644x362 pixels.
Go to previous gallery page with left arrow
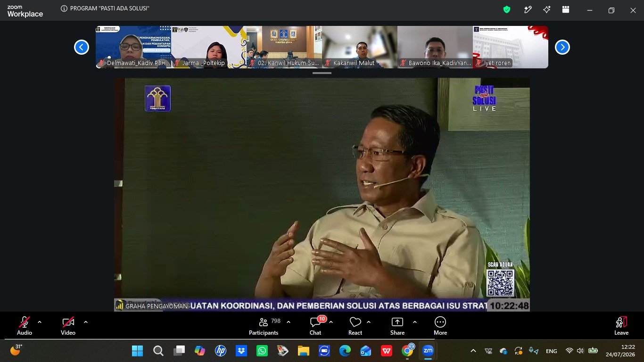click(x=82, y=47)
